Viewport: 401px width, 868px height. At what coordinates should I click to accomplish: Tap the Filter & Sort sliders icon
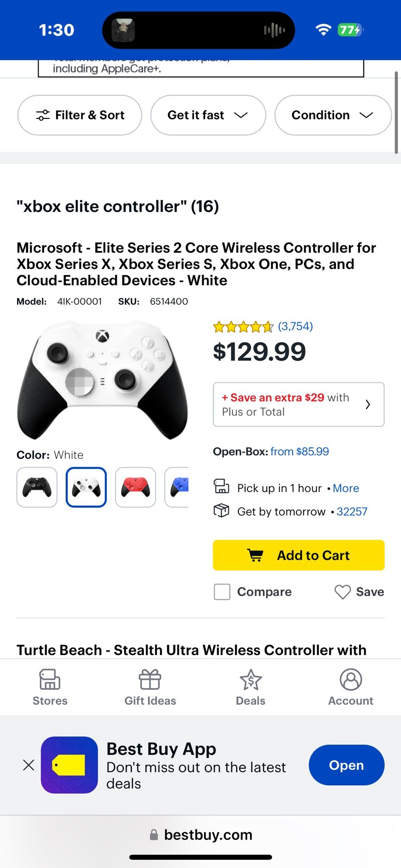[x=43, y=115]
